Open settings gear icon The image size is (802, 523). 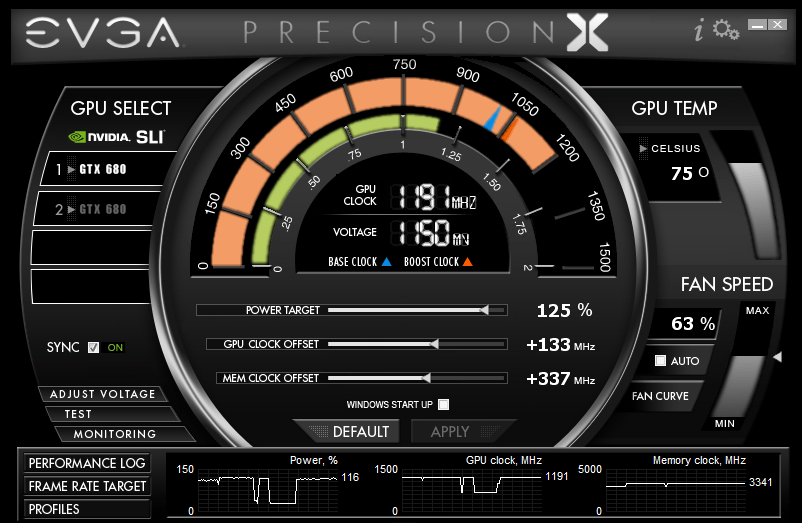point(726,30)
